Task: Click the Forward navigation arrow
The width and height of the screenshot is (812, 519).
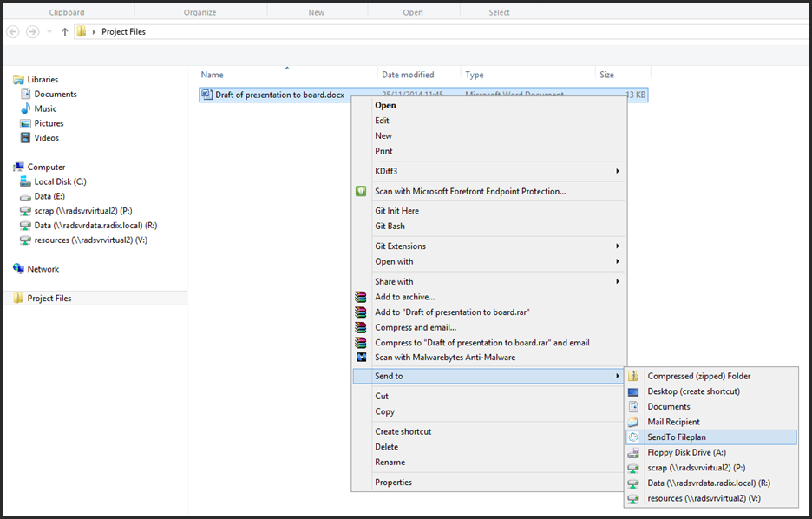Action: [x=33, y=32]
